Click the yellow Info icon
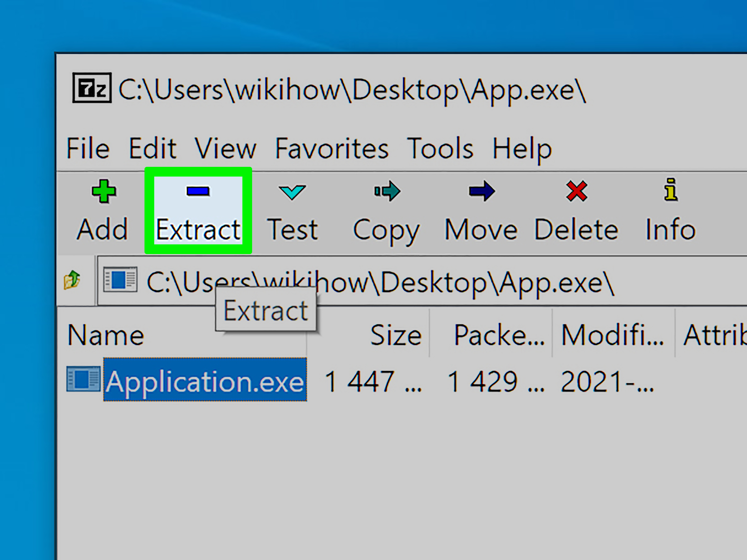The image size is (747, 560). point(671,190)
